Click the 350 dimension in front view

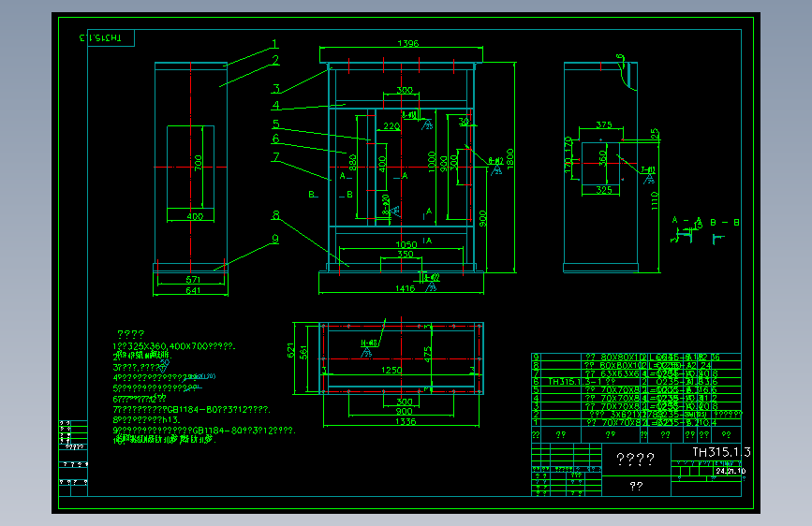[x=405, y=254]
